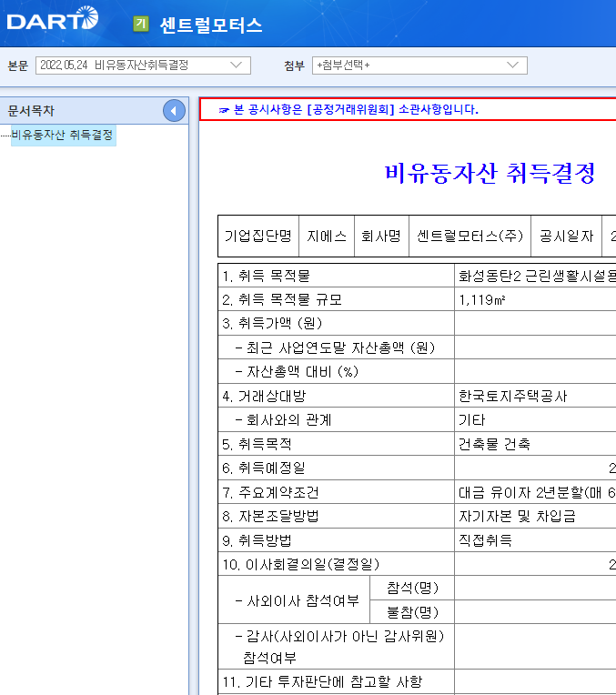This screenshot has width=616, height=695.
Task: Click the 한국토지주택공사 value
Action: (512, 397)
